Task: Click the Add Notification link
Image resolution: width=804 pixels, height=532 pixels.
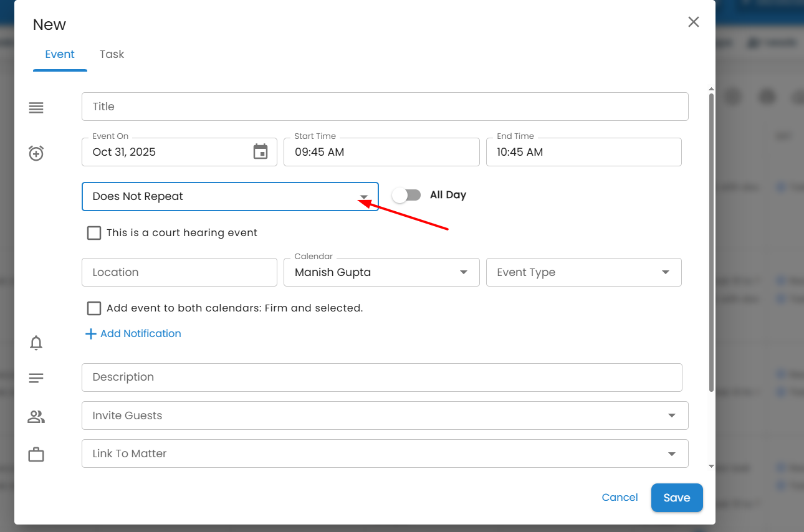Action: coord(133,334)
